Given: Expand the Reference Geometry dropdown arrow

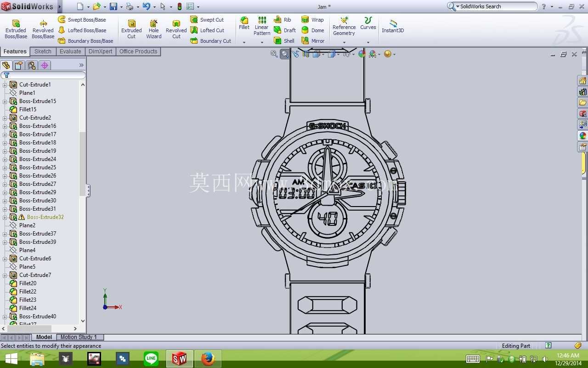Looking at the screenshot, I should tap(344, 42).
